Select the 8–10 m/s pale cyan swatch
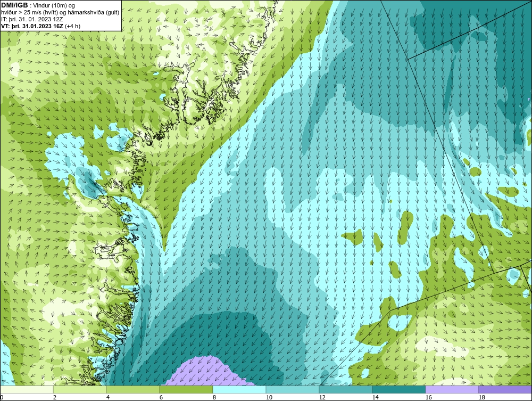Image resolution: width=532 pixels, height=401 pixels. point(239,389)
